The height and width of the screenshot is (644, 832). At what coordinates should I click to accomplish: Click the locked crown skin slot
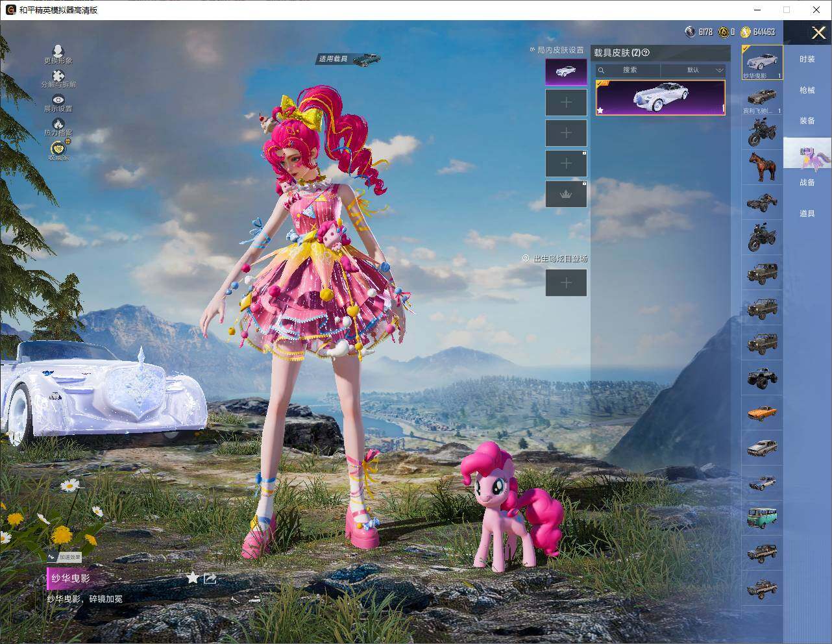coord(566,194)
